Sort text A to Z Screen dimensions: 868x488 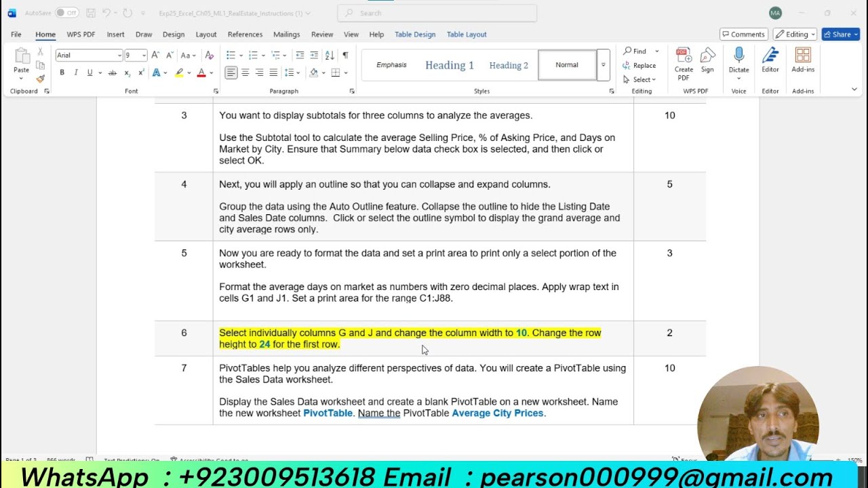click(330, 55)
